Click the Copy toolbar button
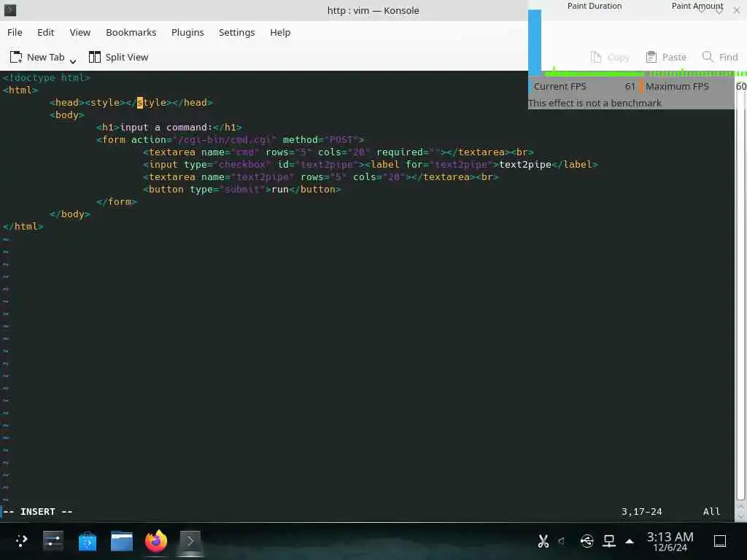This screenshot has width=747, height=560. [x=610, y=57]
